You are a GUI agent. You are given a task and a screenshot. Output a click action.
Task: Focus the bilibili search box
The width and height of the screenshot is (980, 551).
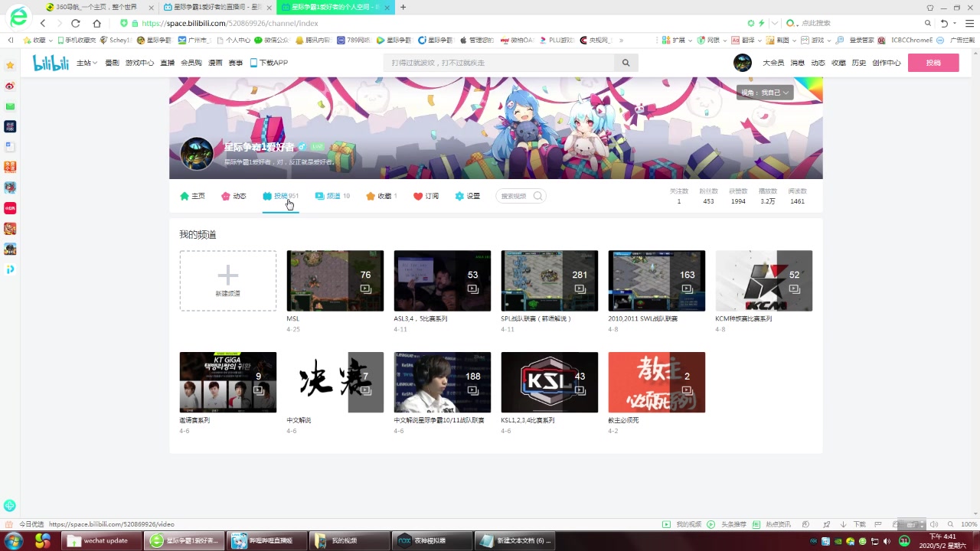(499, 63)
